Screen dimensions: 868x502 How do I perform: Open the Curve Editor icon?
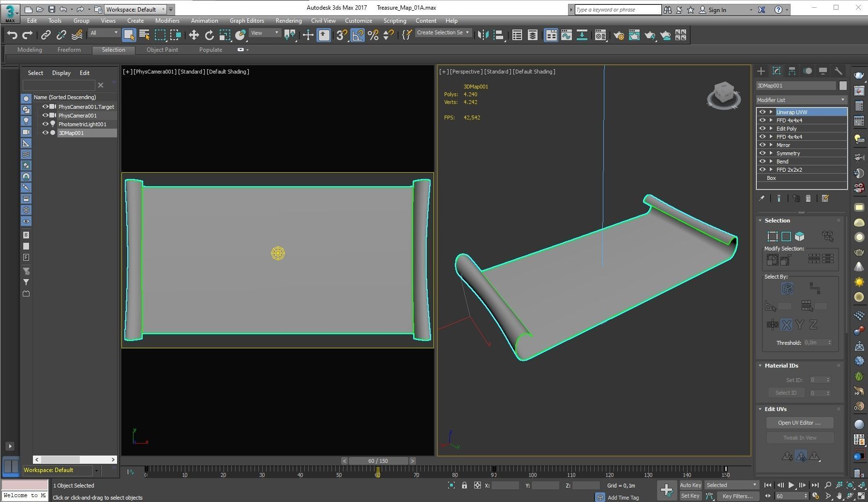pyautogui.click(x=566, y=35)
